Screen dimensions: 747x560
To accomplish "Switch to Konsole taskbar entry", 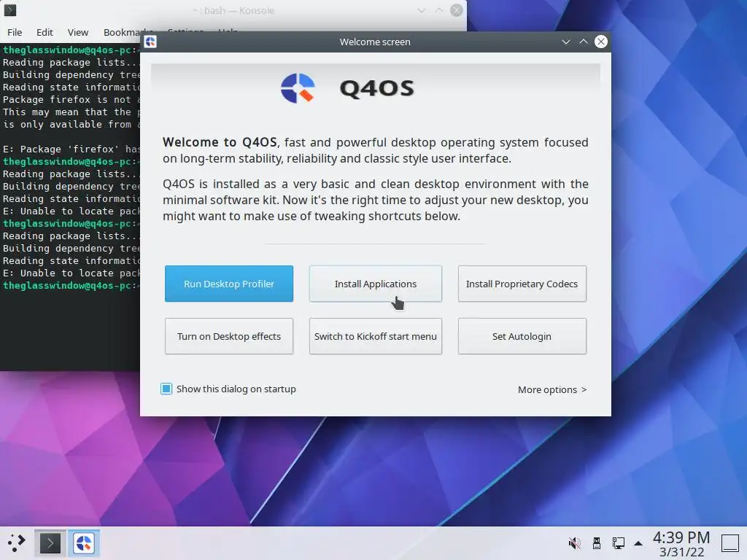I will click(50, 542).
